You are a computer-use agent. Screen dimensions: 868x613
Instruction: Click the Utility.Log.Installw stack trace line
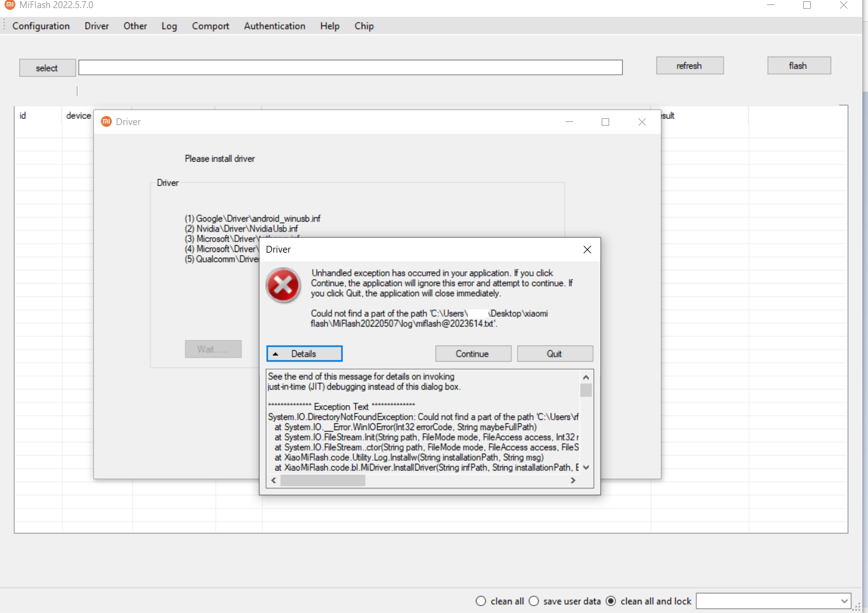409,457
